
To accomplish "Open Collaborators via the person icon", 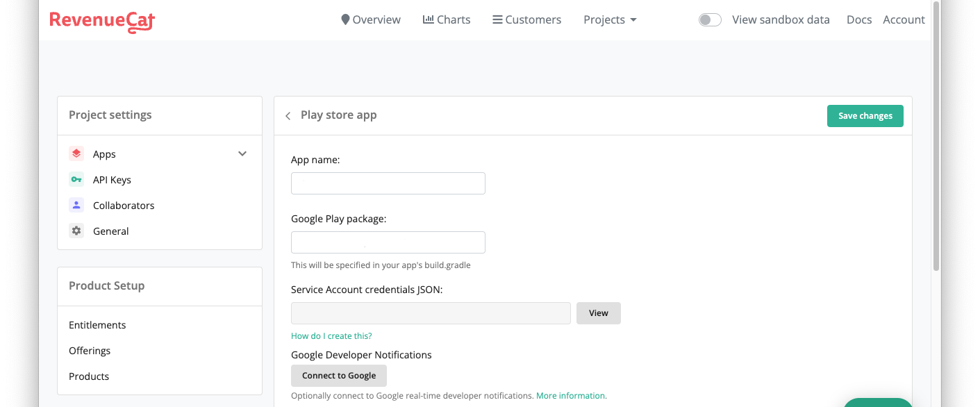I will [x=76, y=205].
